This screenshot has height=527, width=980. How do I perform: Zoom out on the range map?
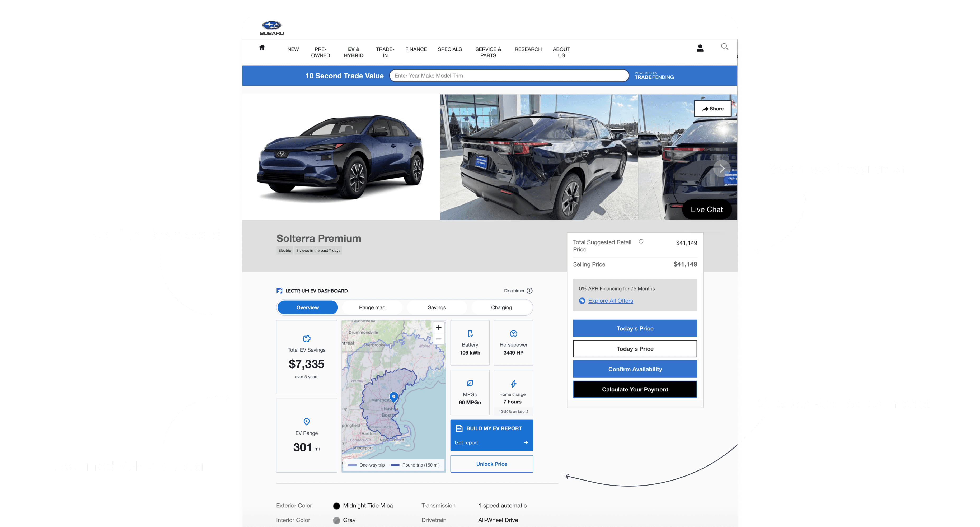coord(439,339)
